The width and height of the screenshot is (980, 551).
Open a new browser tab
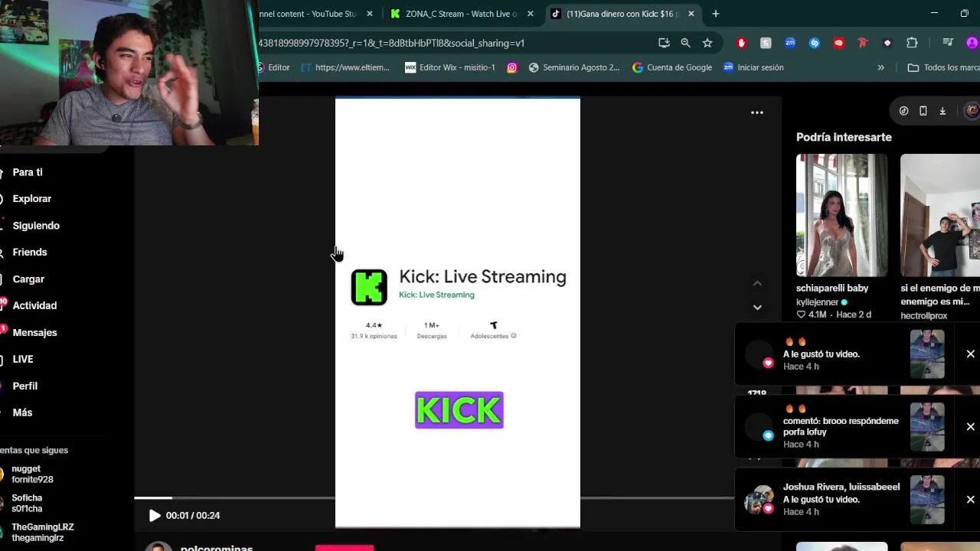coord(715,14)
